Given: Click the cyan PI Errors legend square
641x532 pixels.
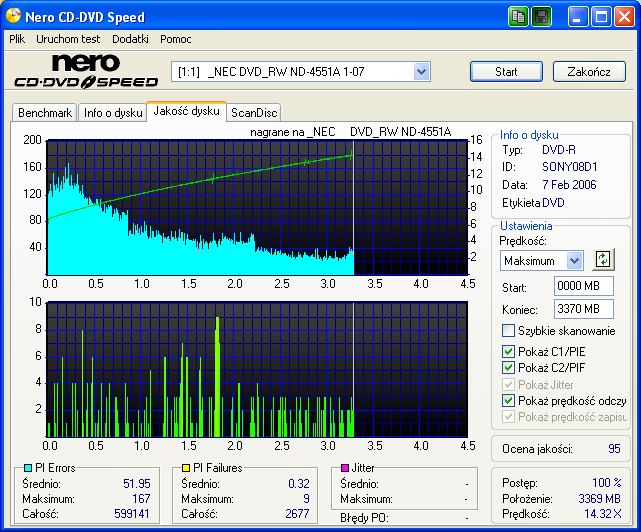Looking at the screenshot, I should pos(26,468).
